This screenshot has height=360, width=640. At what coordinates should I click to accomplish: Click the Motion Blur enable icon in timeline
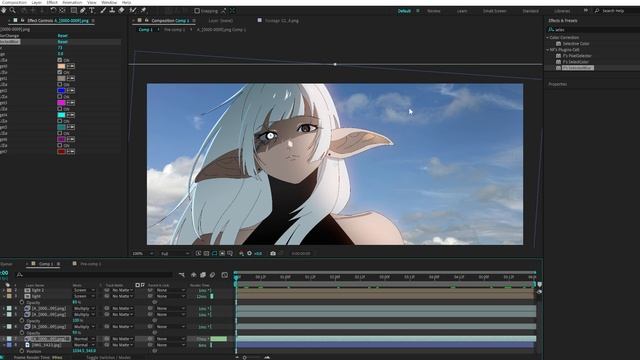pyautogui.click(x=212, y=275)
